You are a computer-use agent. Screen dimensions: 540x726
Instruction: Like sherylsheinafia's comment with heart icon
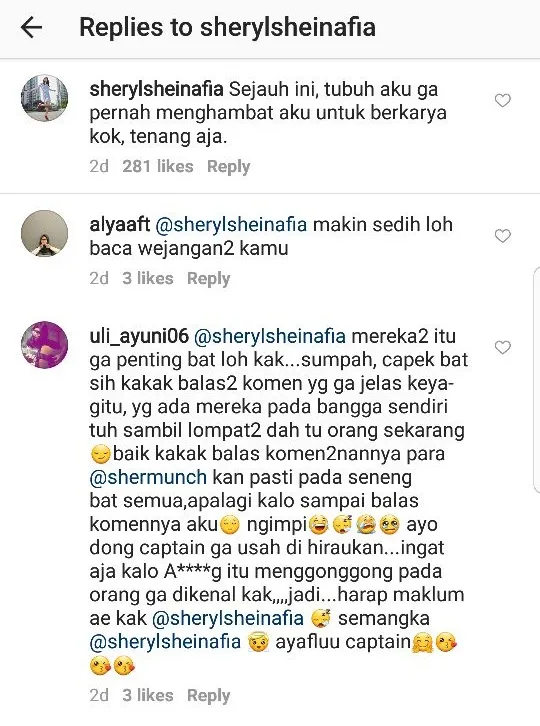click(502, 100)
